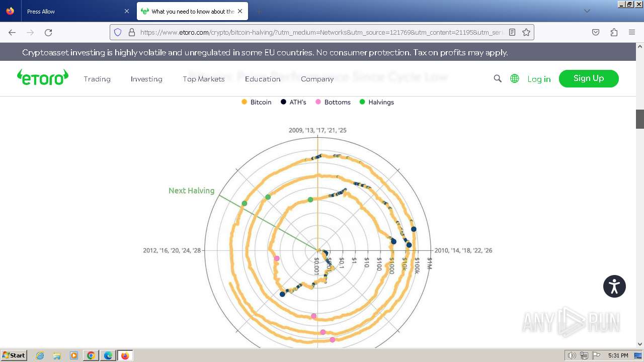Viewport: 644px width, 362px height.
Task: Open the Windows Start menu
Action: pos(14,355)
